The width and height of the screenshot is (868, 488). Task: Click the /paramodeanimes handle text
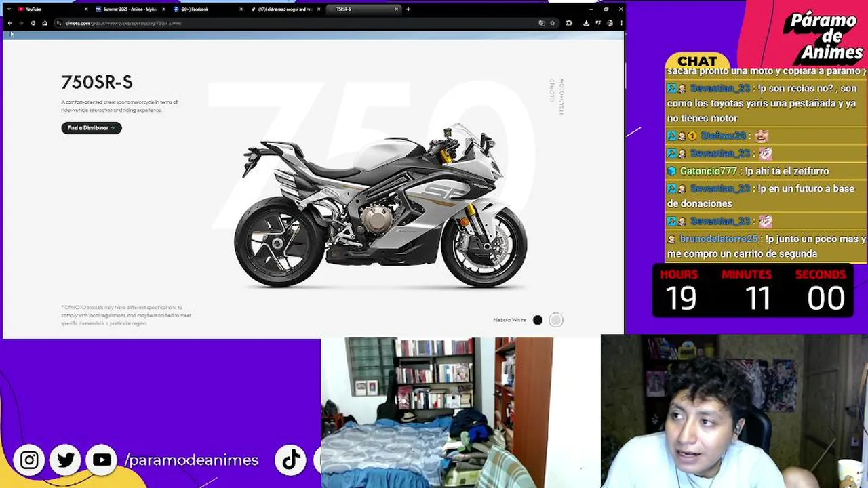point(191,460)
